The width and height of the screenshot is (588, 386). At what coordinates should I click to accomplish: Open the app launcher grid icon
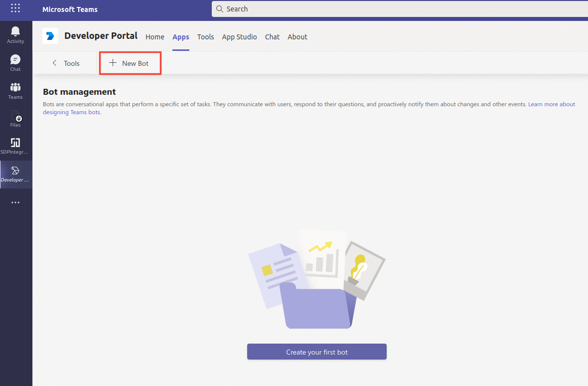coord(15,8)
